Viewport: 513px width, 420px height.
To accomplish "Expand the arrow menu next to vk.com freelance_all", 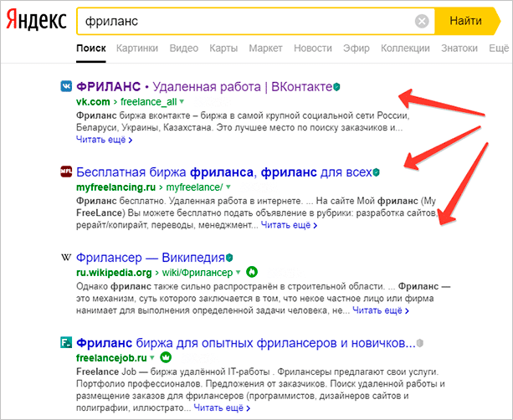I will 182,101.
